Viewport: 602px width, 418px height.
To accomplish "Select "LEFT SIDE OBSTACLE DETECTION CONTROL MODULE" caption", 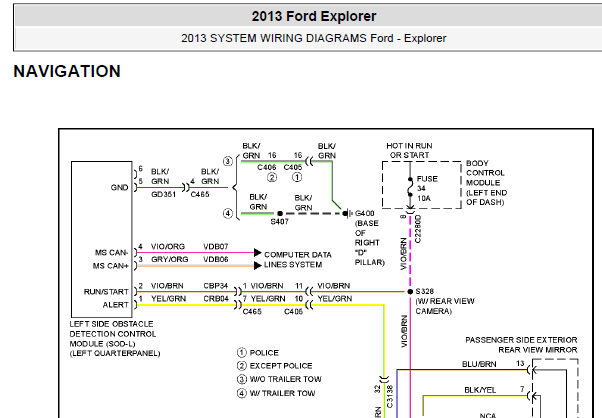I will pos(113,334).
